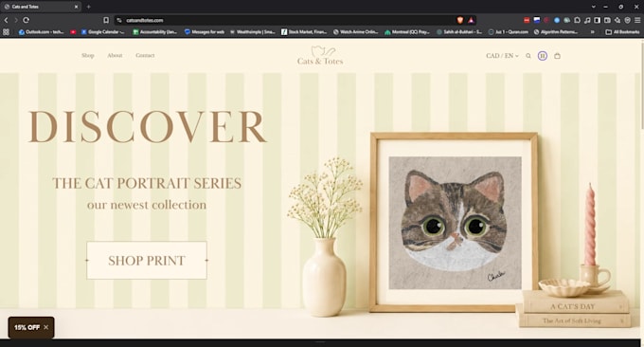Open the Algorithm Patterns bookmark
This screenshot has width=644, height=347.
point(557,31)
